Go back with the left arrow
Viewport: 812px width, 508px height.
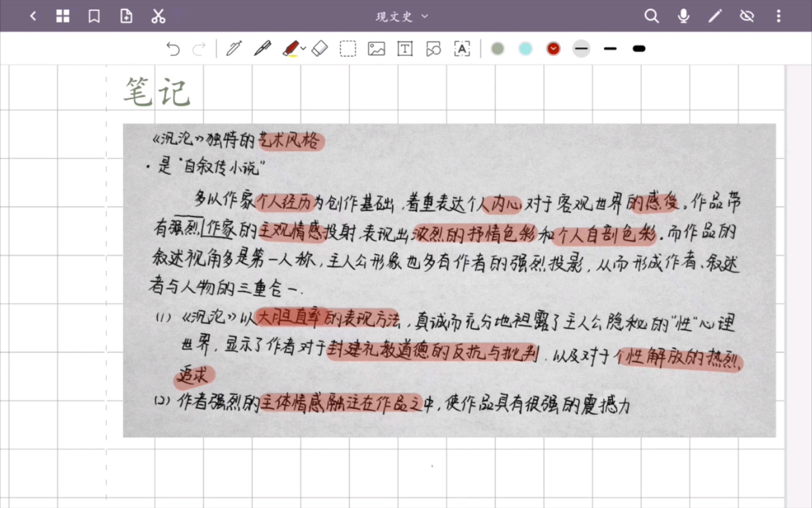[x=33, y=16]
